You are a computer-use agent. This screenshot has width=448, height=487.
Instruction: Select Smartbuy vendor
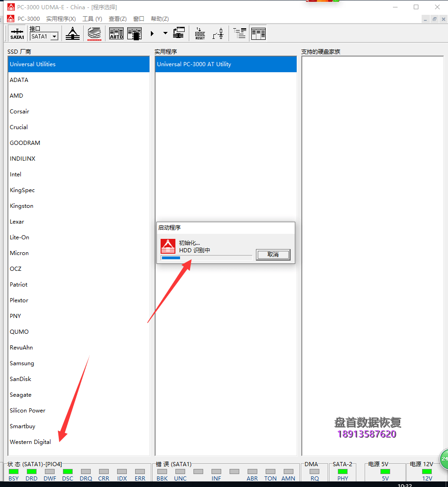point(79,426)
